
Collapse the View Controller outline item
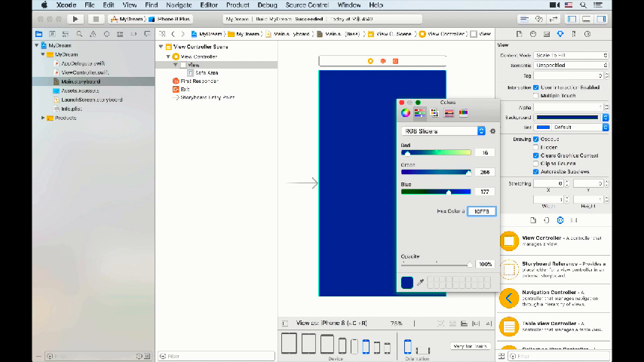coord(168,57)
